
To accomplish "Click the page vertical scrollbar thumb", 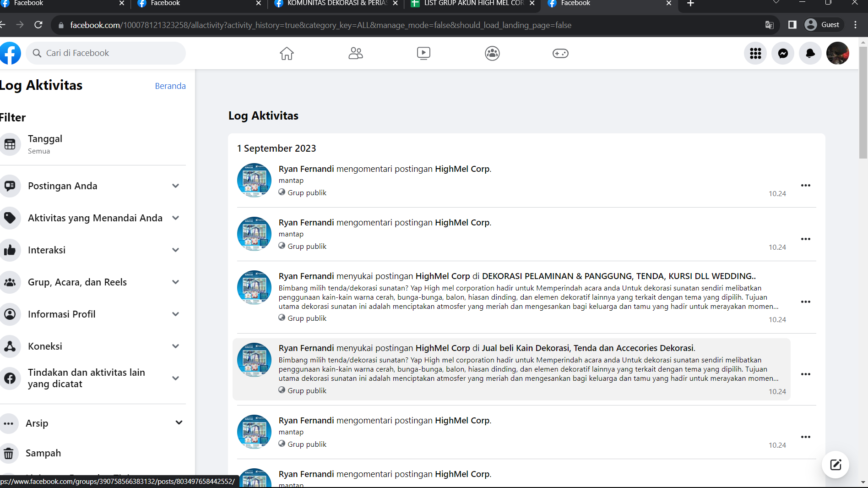I will pyautogui.click(x=863, y=102).
